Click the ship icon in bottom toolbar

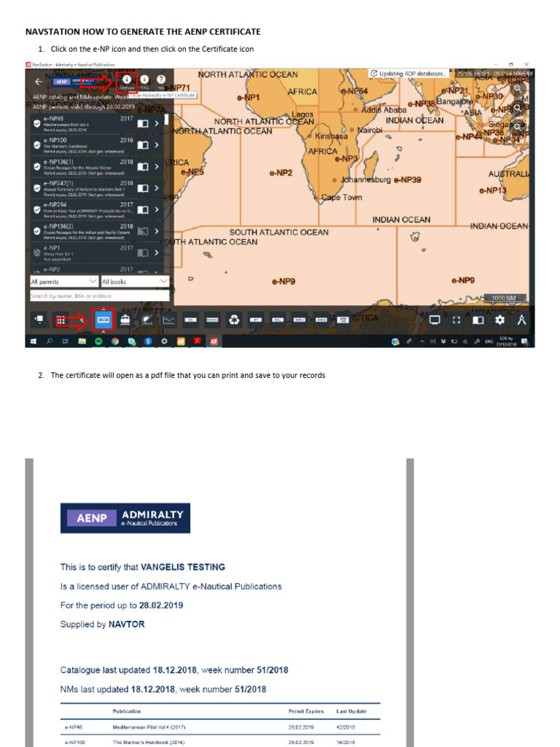tap(125, 320)
